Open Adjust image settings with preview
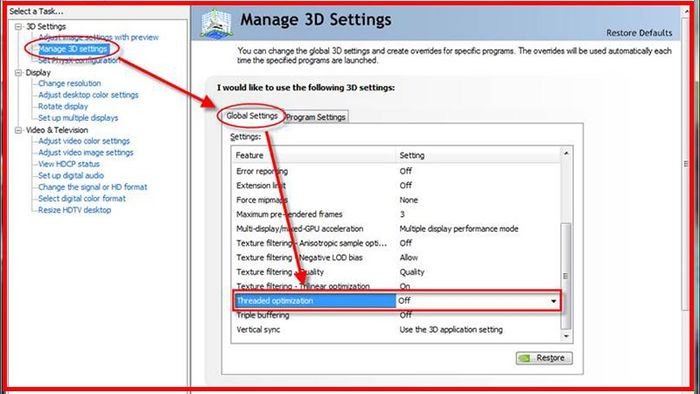Viewport: 700px width, 394px height. pos(98,37)
